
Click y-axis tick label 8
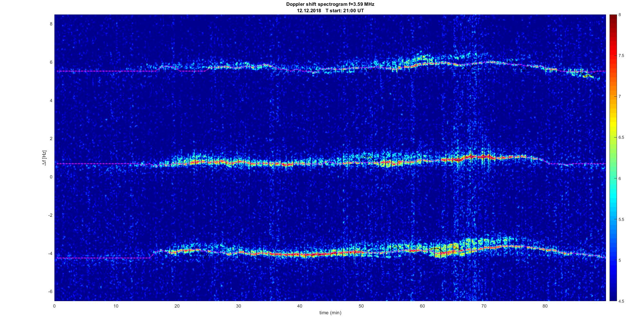pyautogui.click(x=51, y=24)
